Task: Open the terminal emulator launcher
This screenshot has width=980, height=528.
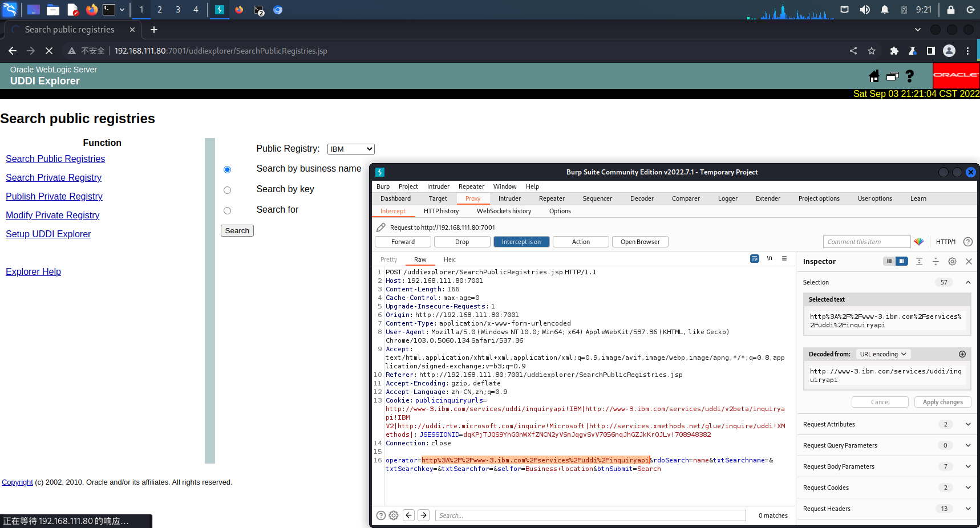Action: coord(108,10)
